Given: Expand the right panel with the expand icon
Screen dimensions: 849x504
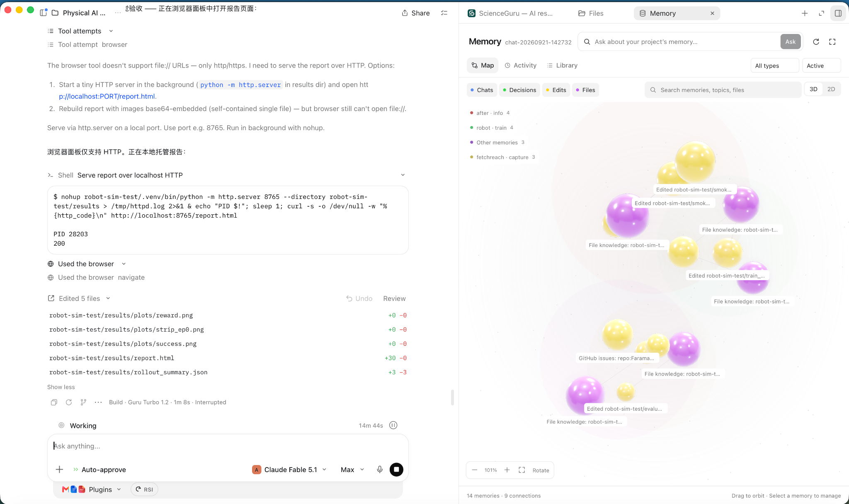Looking at the screenshot, I should (821, 13).
